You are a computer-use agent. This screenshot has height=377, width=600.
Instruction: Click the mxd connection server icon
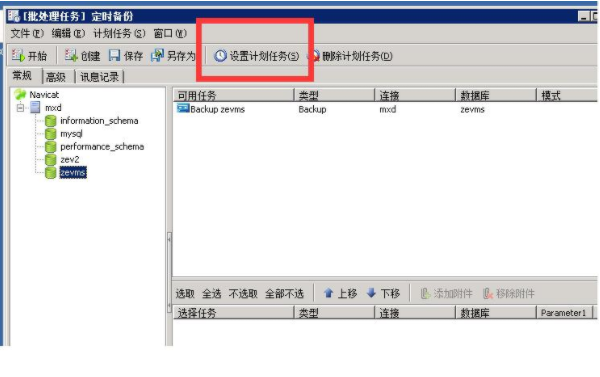(x=35, y=107)
